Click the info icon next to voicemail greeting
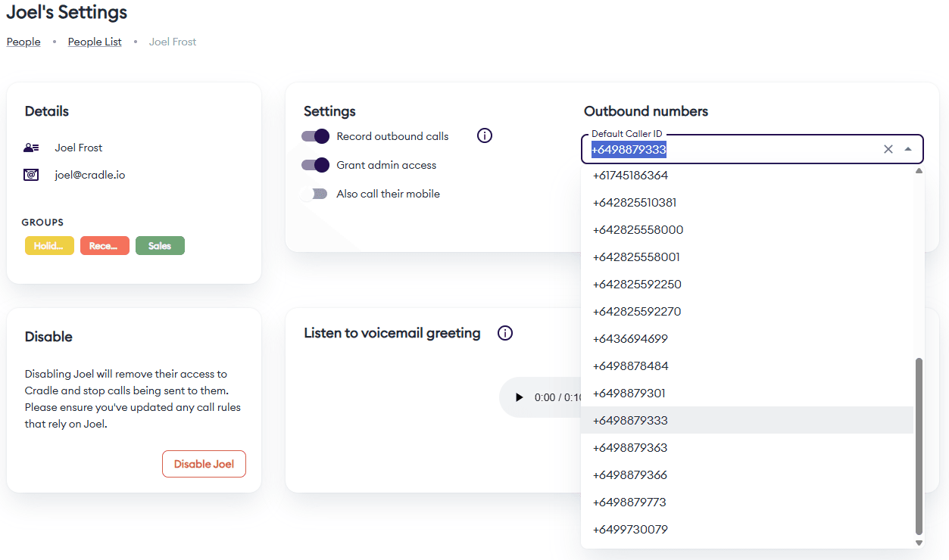The image size is (949, 560). (x=505, y=333)
